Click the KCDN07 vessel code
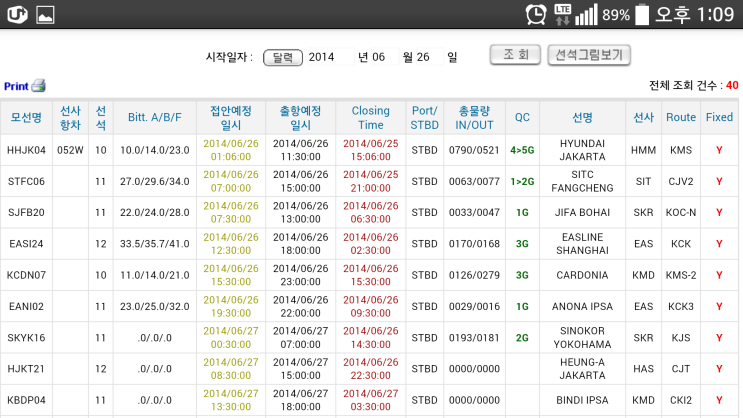Image resolution: width=743 pixels, height=418 pixels. pyautogui.click(x=26, y=275)
